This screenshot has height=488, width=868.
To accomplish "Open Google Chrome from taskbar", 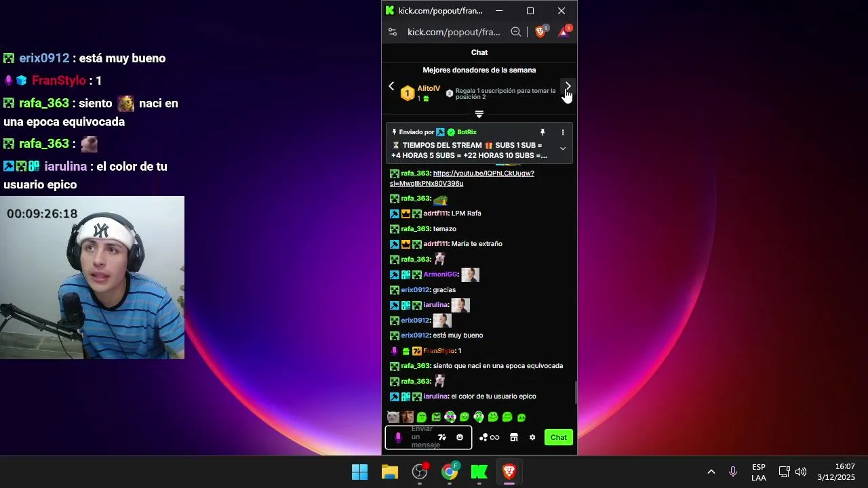I will click(450, 472).
